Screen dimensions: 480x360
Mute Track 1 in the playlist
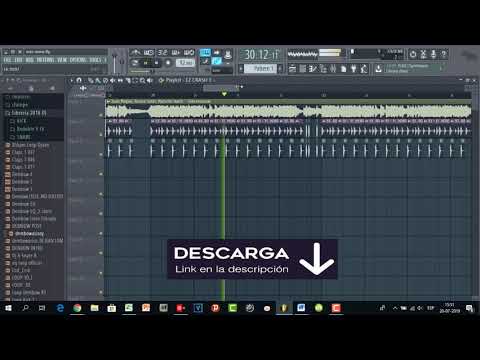click(x=101, y=115)
